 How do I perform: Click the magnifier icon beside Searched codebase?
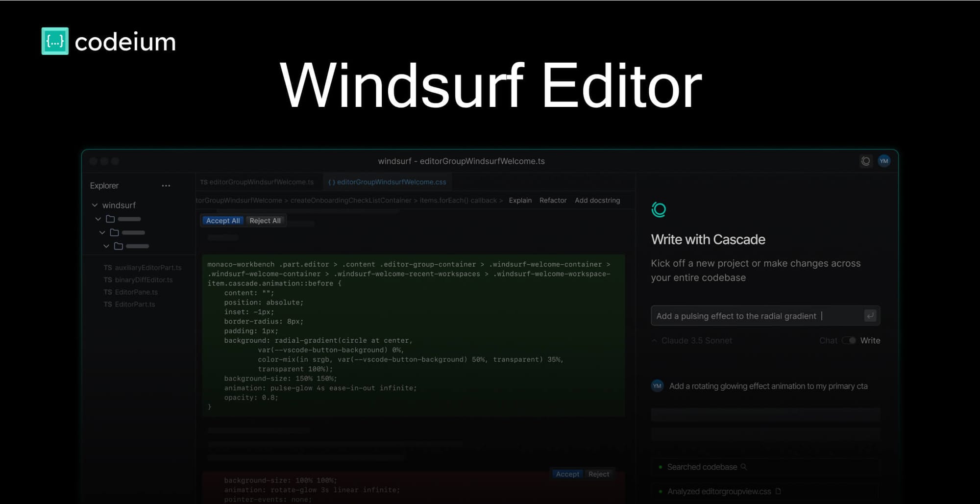744,467
